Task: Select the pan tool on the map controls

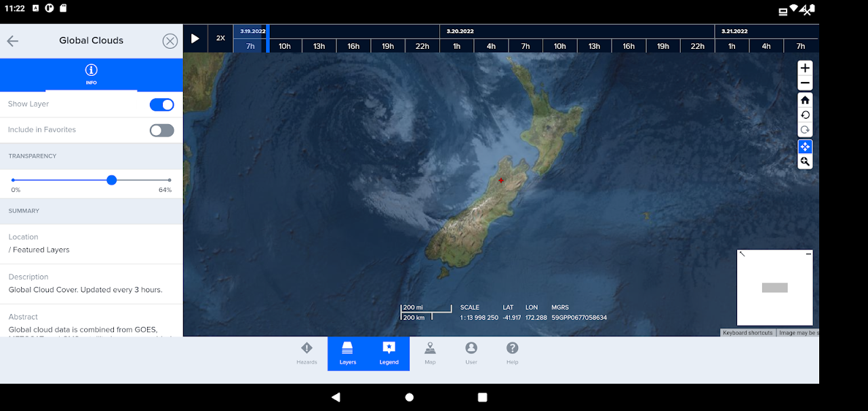Action: (805, 146)
